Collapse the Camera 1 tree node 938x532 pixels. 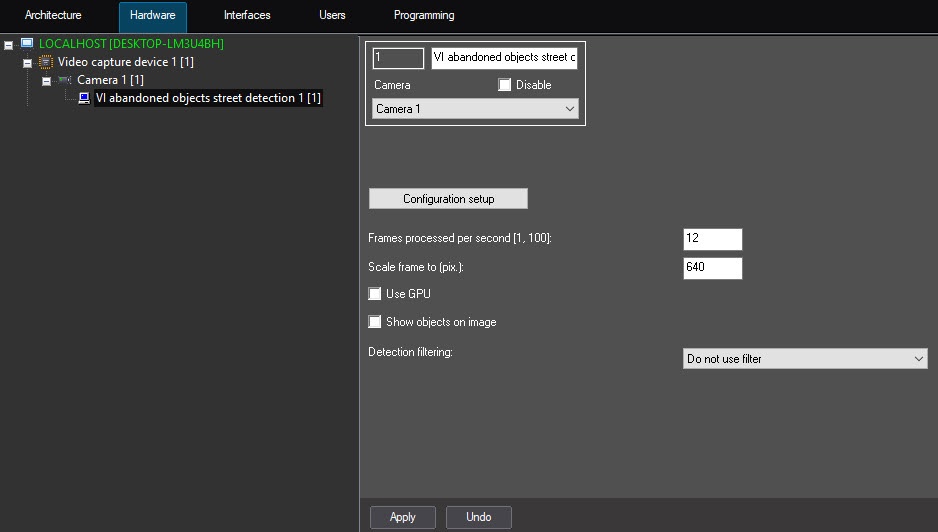(46, 81)
